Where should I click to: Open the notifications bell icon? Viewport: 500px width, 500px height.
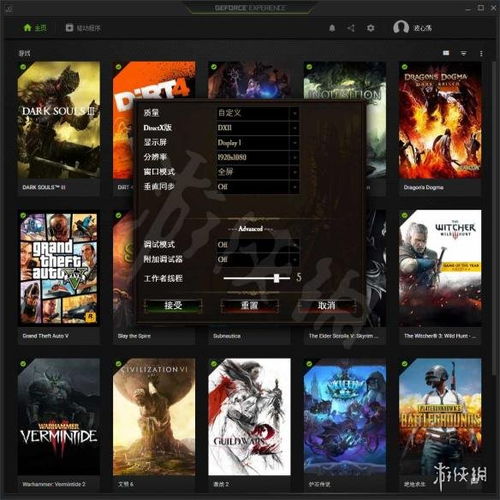pyautogui.click(x=332, y=28)
